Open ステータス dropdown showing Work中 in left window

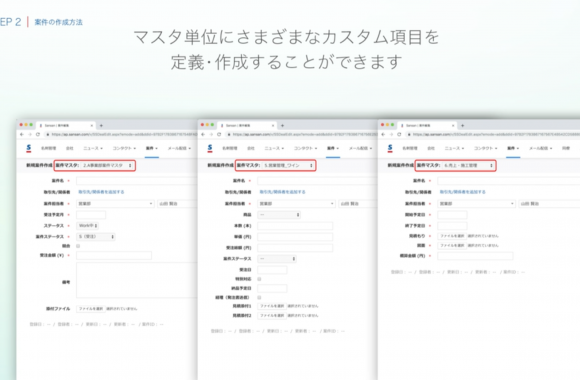(87, 225)
